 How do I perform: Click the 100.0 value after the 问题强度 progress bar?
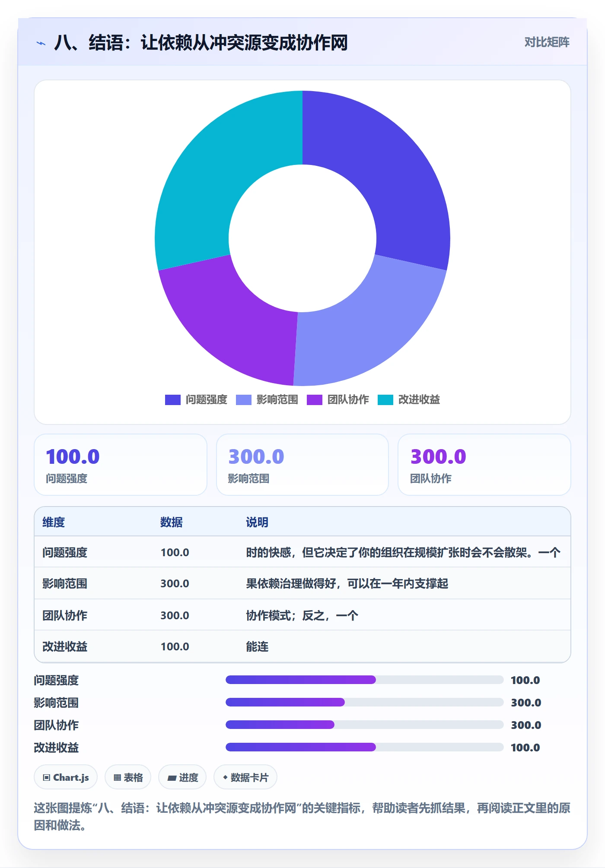(x=525, y=680)
